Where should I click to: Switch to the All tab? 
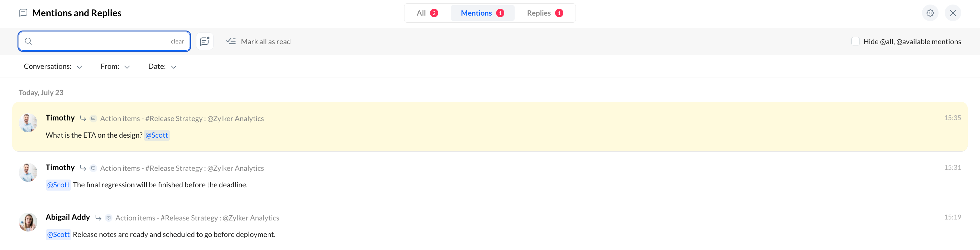pos(427,13)
